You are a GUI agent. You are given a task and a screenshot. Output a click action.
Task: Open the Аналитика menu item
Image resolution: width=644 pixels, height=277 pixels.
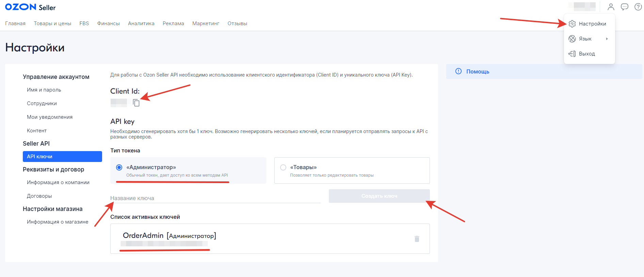141,23
